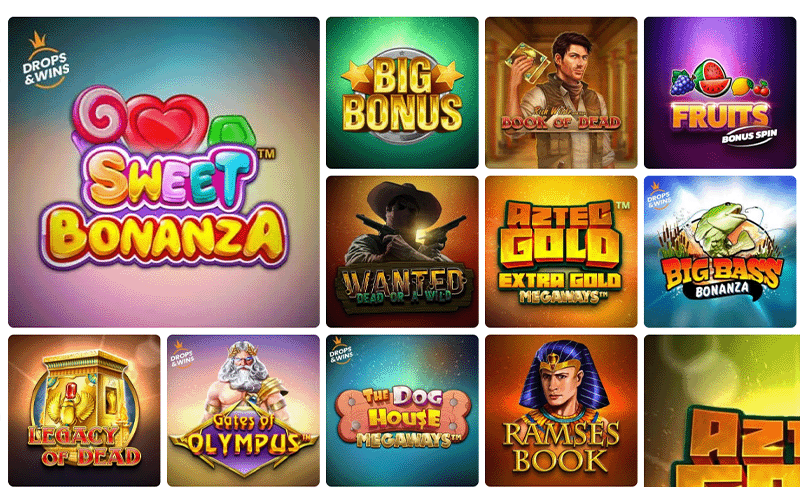Image resolution: width=800 pixels, height=500 pixels.
Task: Open the Big Bass Bonanza game tile
Action: point(720,252)
